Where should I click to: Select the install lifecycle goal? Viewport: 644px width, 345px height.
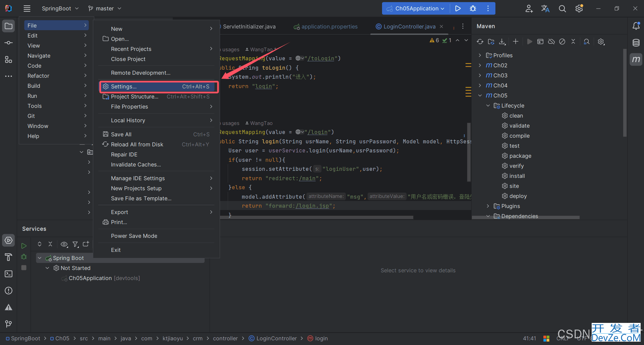(x=513, y=176)
